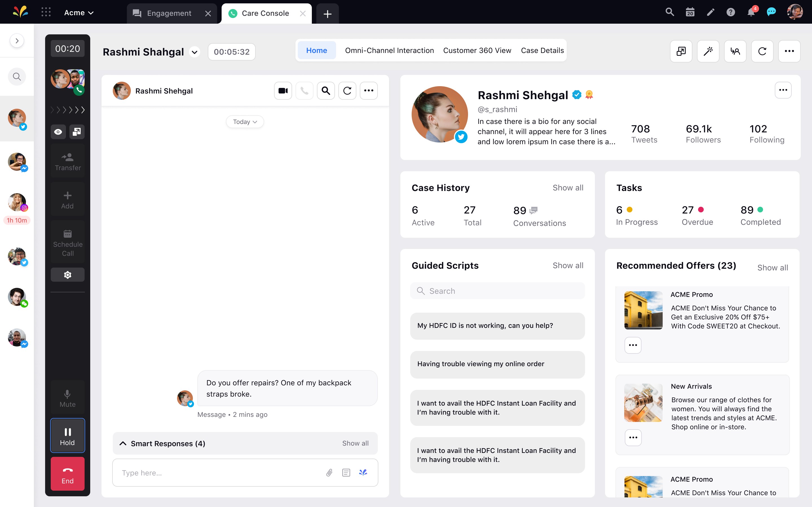The image size is (812, 507).
Task: Toggle Hold on the current call
Action: 67,435
